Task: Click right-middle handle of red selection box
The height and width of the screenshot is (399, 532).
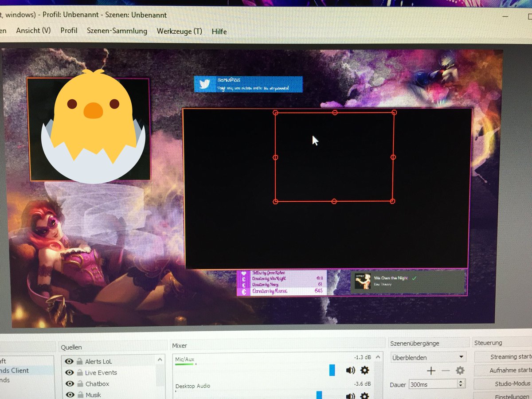Action: (393, 157)
